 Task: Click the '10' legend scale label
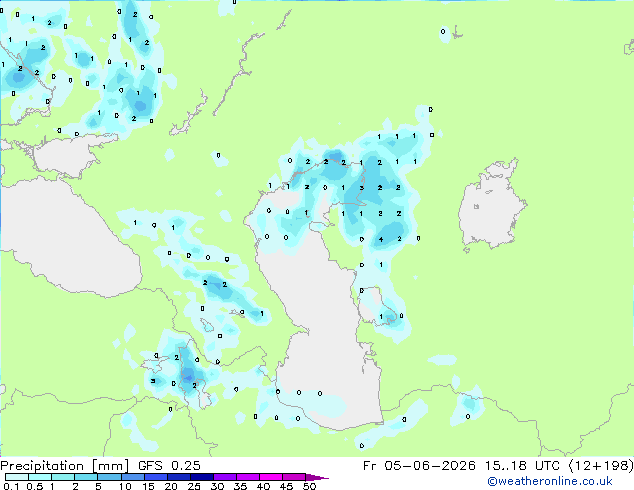point(125,486)
